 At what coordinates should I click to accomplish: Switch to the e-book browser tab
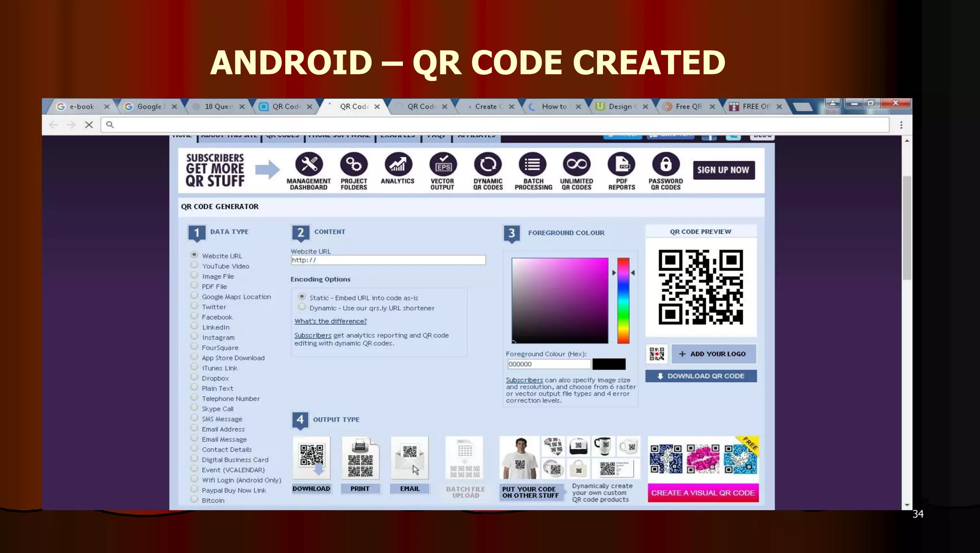pos(82,106)
